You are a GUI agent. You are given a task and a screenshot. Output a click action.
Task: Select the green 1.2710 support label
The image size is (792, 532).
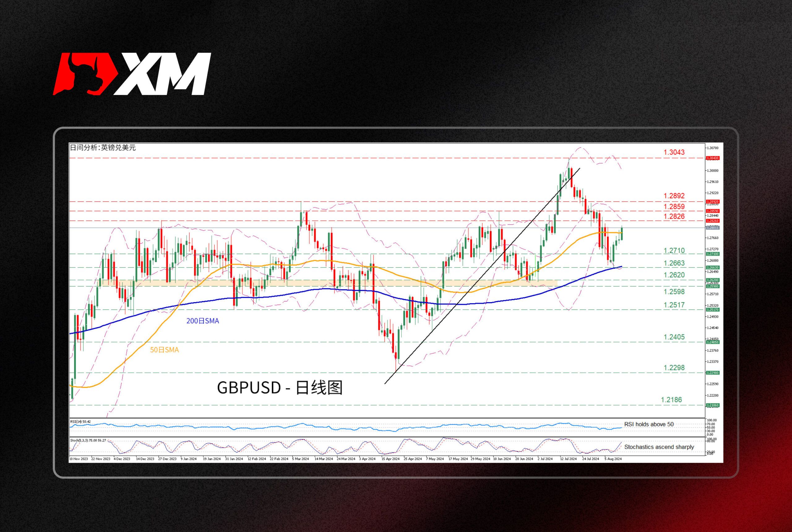pos(674,251)
